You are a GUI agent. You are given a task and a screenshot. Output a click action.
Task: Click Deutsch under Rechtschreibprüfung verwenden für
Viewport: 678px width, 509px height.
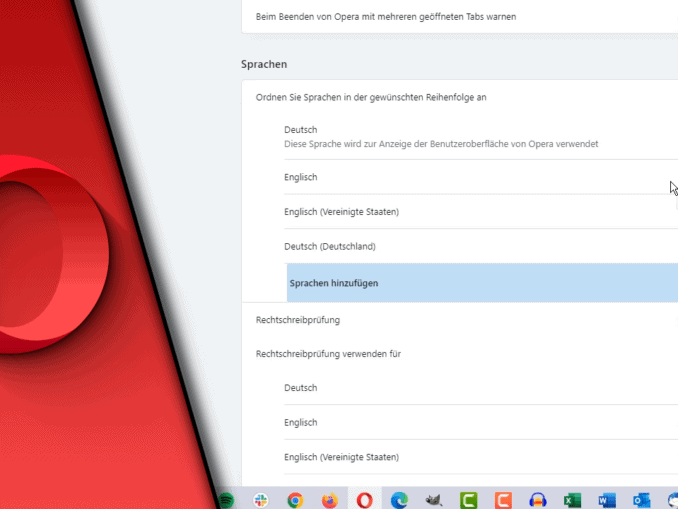pyautogui.click(x=481, y=387)
